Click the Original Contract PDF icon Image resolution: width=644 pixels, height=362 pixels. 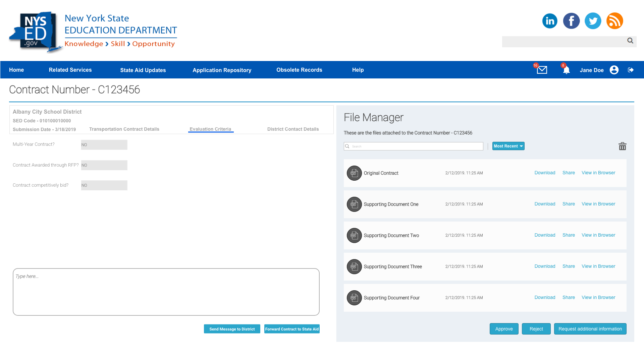click(354, 173)
